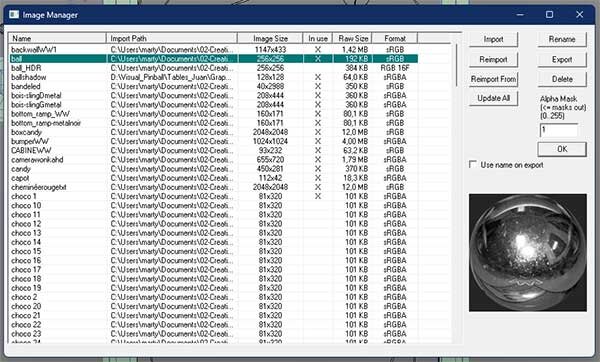Focus the Alpha Mask value field
Screen dimensions: 600x362
(x=559, y=130)
